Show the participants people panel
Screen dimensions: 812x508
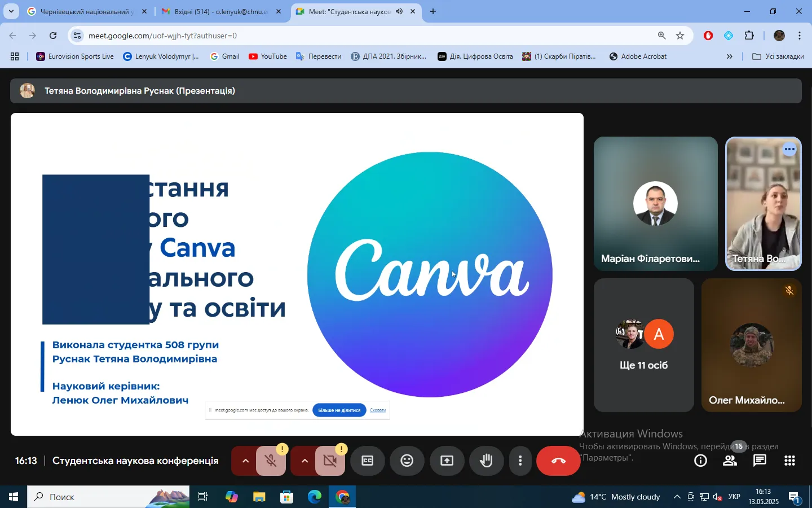pos(730,461)
